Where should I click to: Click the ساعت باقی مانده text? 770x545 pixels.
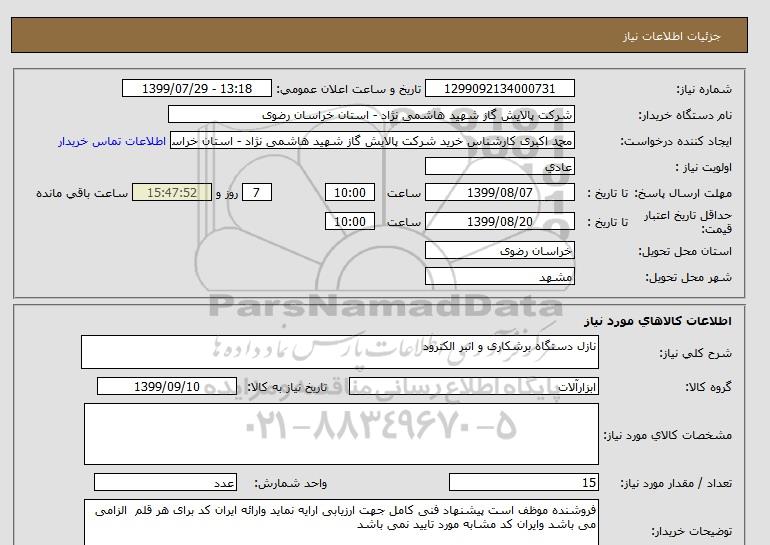(82, 193)
